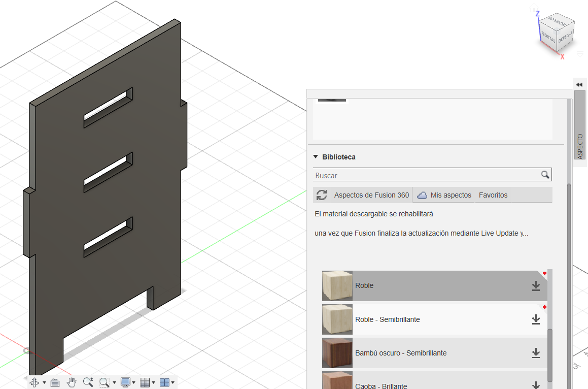Viewport: 588px width, 389px height.
Task: Switch to Favoritos tab
Action: (x=493, y=195)
